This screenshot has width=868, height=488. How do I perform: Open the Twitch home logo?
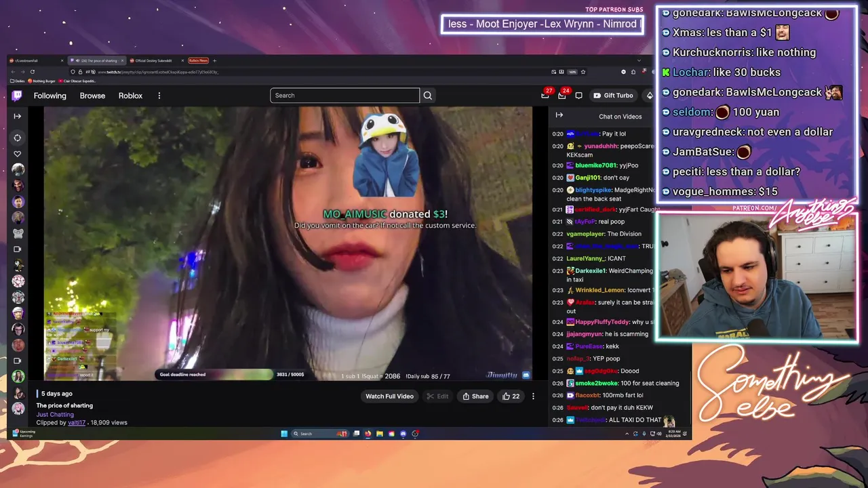pyautogui.click(x=17, y=96)
